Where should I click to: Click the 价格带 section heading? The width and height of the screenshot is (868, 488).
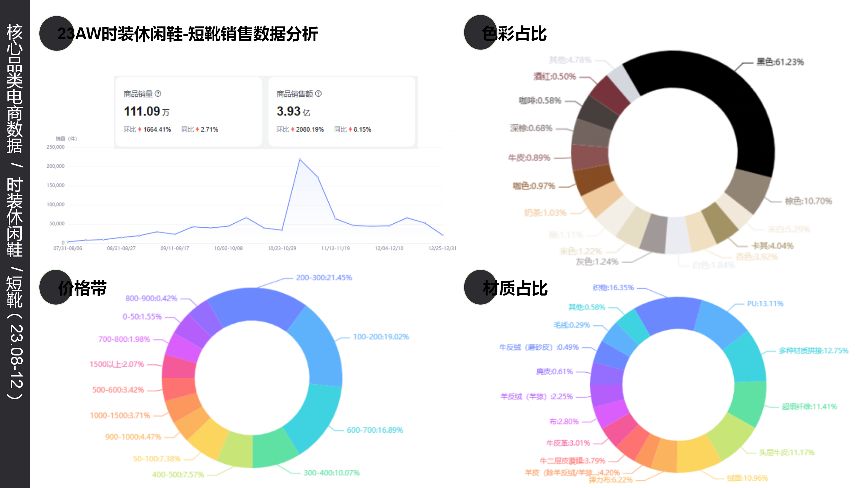click(x=82, y=288)
